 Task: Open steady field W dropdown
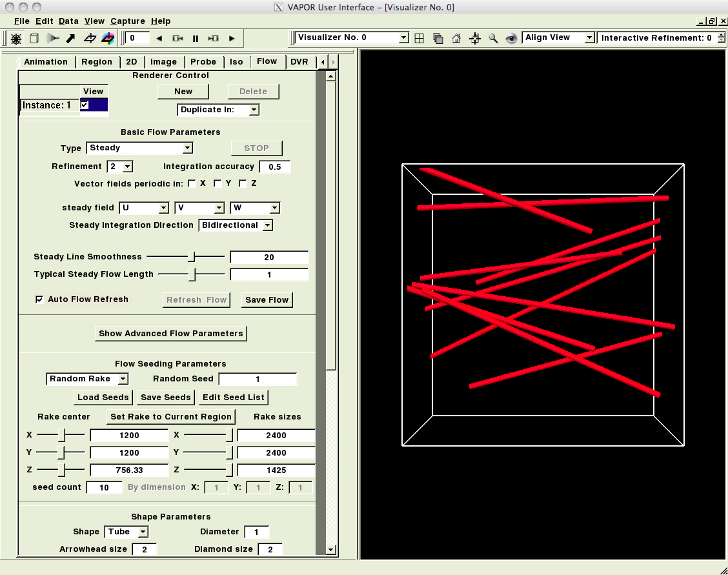(x=255, y=208)
